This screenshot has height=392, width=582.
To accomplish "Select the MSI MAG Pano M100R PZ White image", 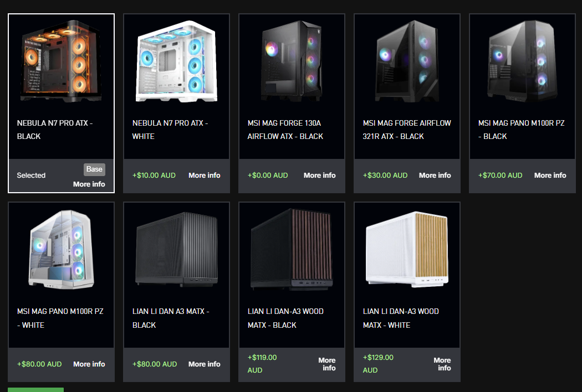I will point(61,250).
